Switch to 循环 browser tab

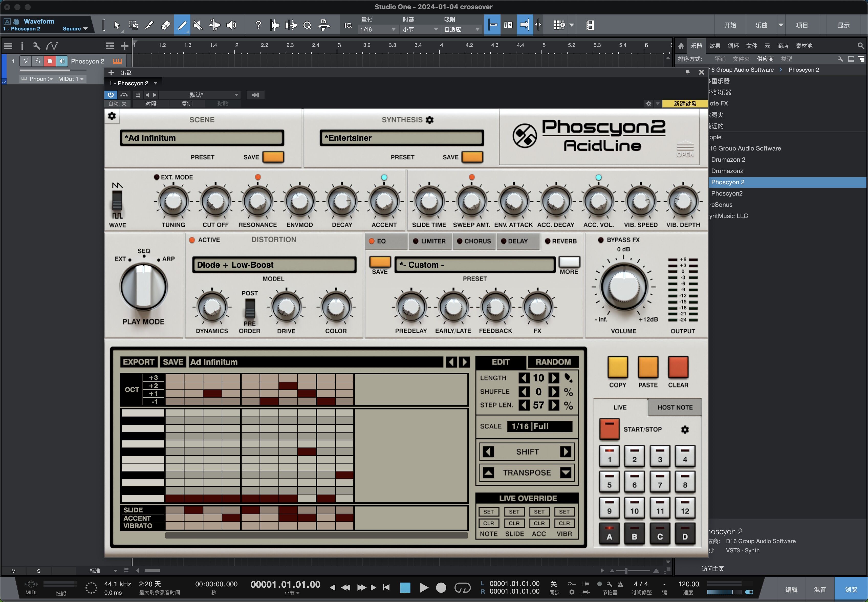pos(733,46)
